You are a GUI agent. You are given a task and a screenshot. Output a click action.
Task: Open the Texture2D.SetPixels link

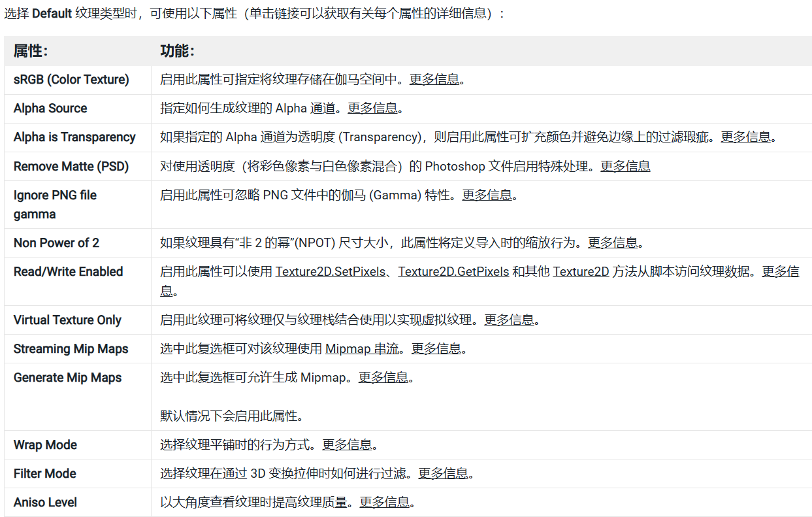(331, 272)
